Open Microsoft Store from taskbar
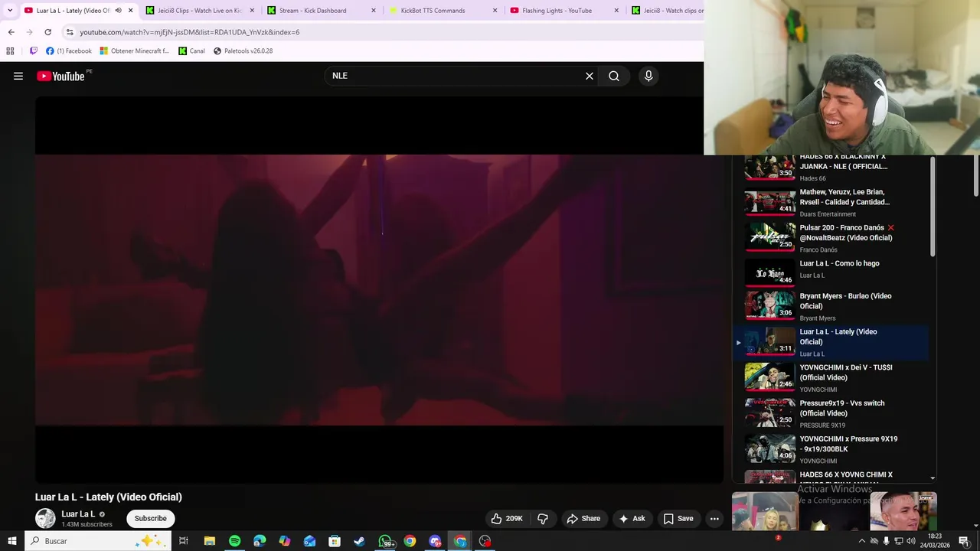Viewport: 980px width, 551px height. 335,541
